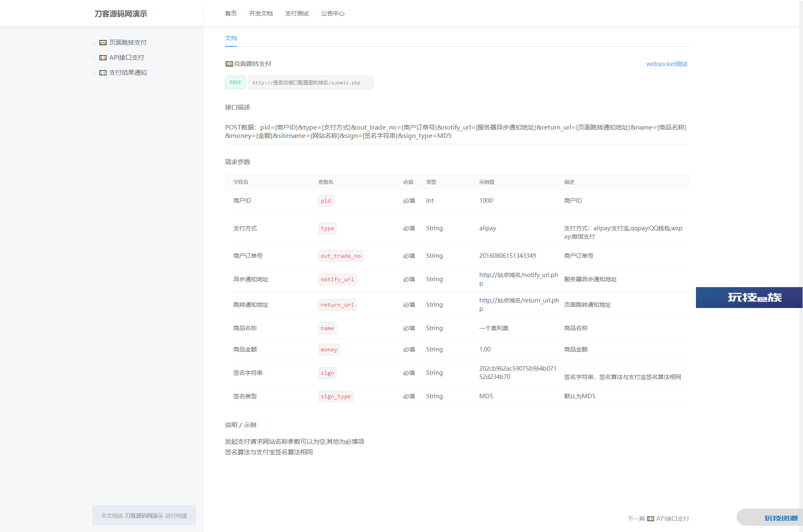803x532 pixels.
Task: Click the 描述 column header
Action: (569, 182)
